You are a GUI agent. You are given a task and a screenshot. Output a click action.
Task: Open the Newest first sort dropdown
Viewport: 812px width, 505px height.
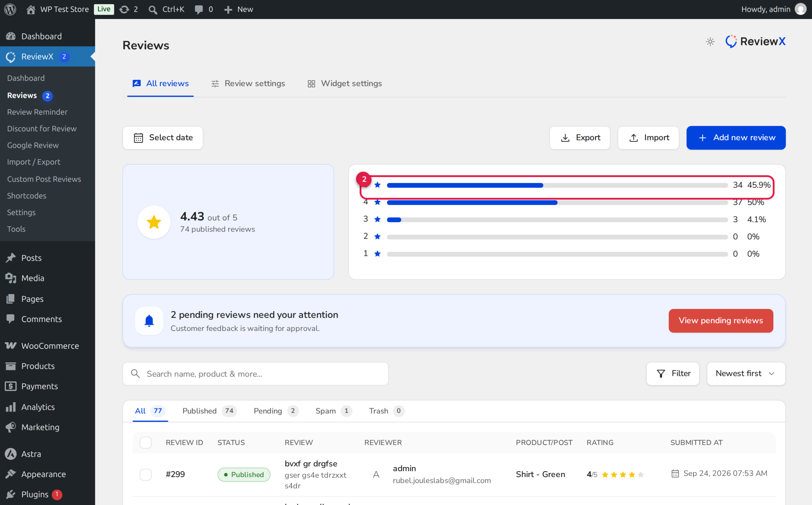coord(746,373)
